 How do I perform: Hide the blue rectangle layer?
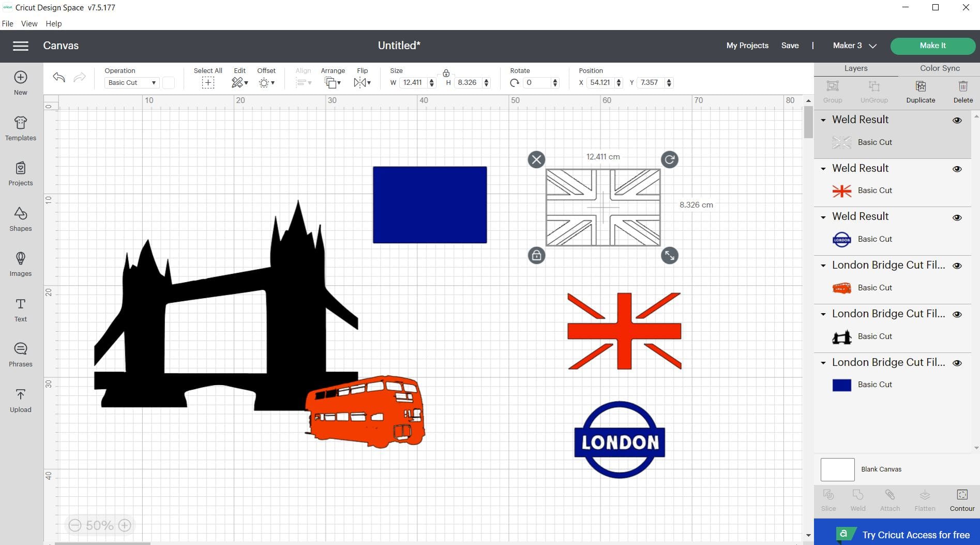(x=957, y=363)
